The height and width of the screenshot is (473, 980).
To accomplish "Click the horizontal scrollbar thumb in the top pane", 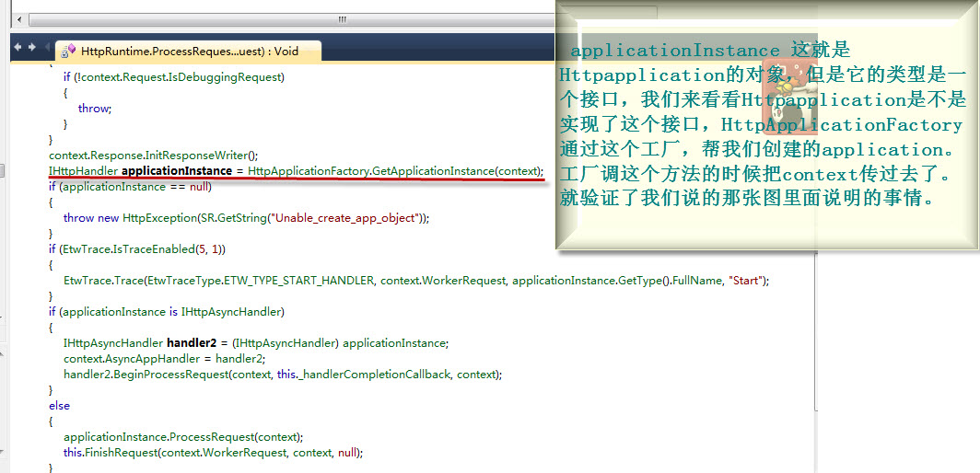I will (x=342, y=20).
